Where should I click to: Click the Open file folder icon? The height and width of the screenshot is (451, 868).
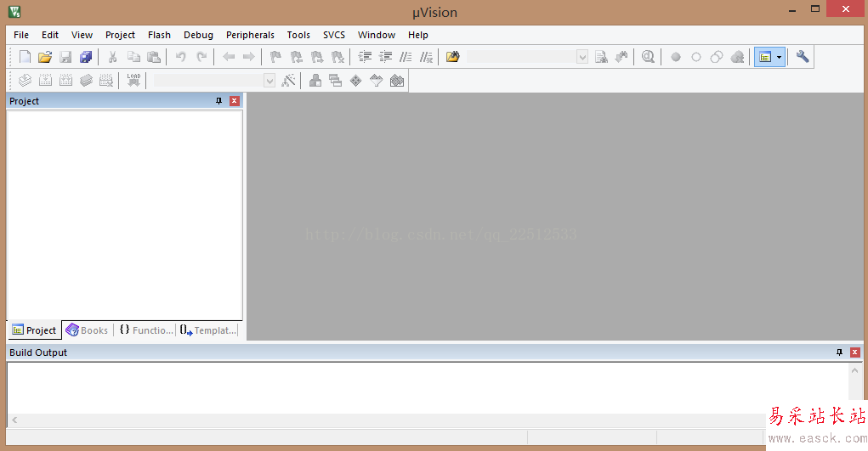[45, 56]
